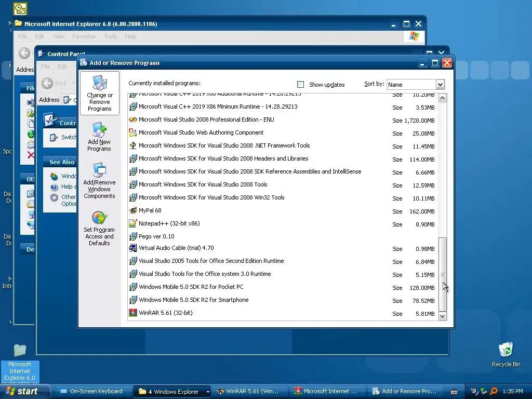Click the Virtual Audio Cable icon
The height and width of the screenshot is (399, 532).
133,248
